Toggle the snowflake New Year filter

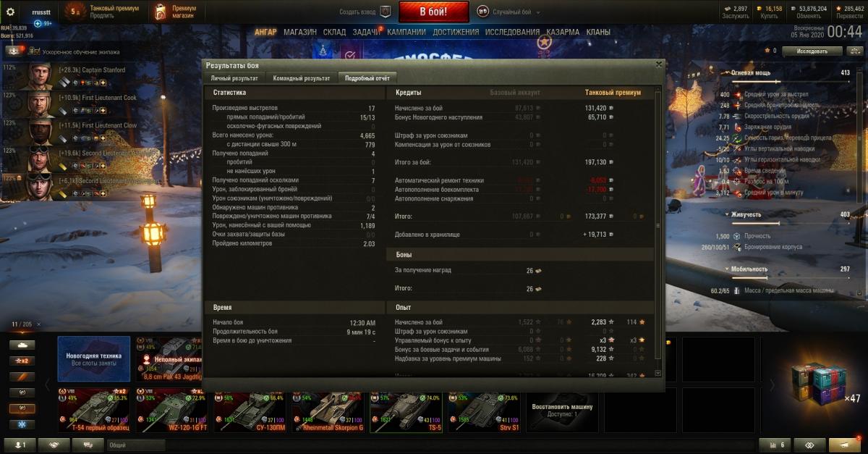click(x=20, y=424)
